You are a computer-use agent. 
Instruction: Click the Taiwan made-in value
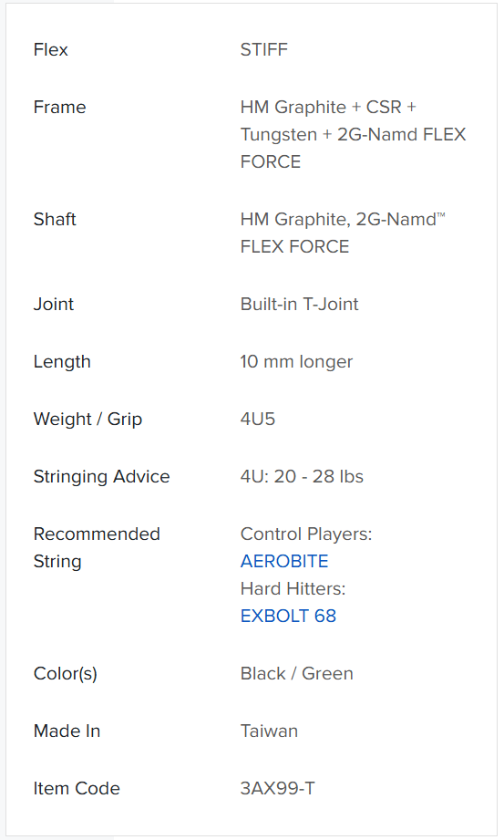(x=269, y=731)
